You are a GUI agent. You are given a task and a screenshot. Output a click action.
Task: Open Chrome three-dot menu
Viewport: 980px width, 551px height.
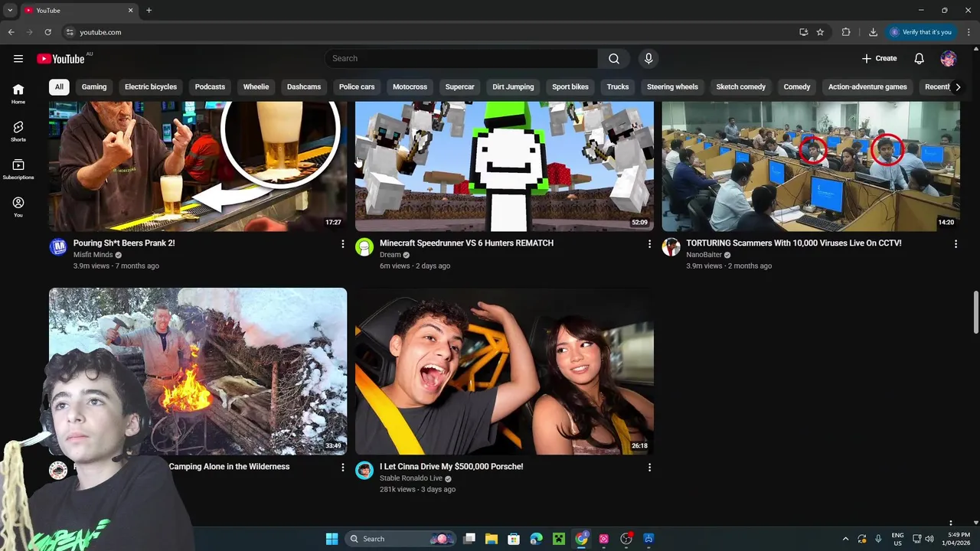coord(969,32)
